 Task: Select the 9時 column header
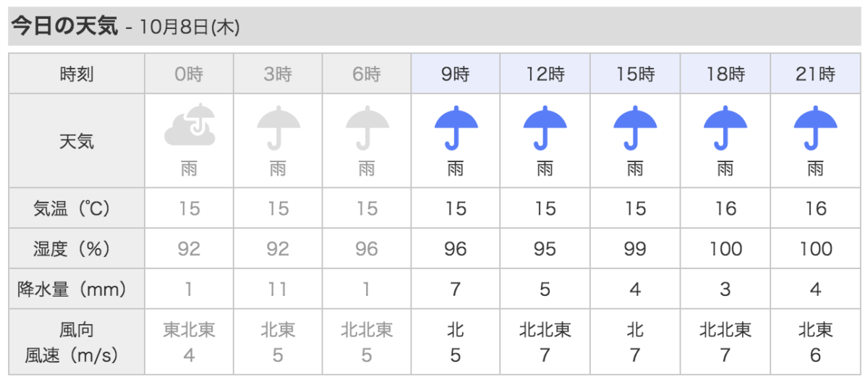coord(456,74)
